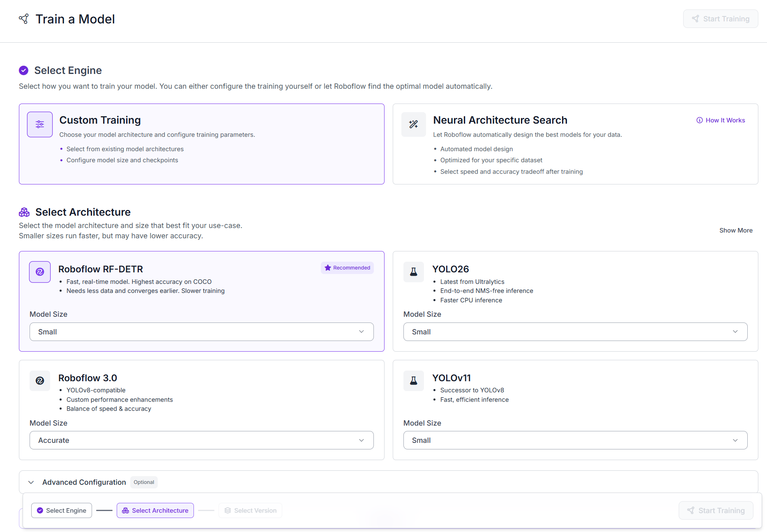767x532 pixels.
Task: Click Start Training in the bottom step bar
Action: [716, 511]
